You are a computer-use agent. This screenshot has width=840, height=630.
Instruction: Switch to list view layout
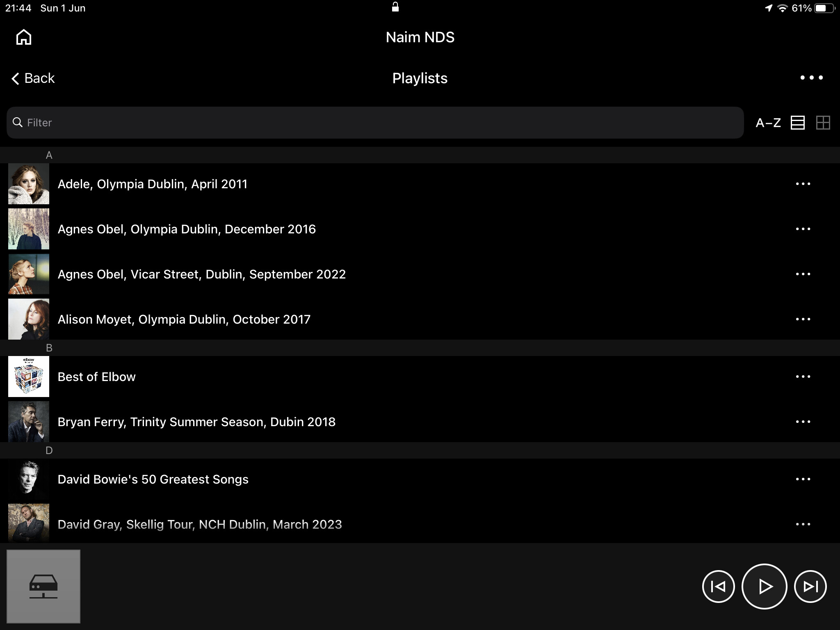797,123
